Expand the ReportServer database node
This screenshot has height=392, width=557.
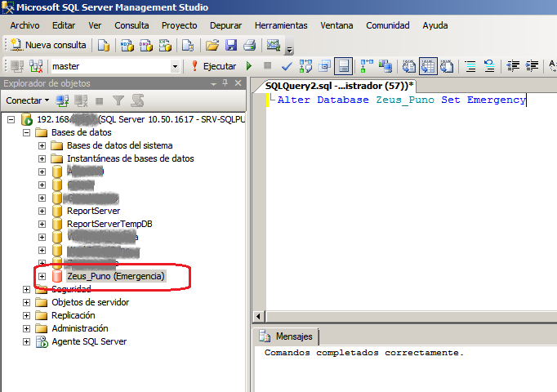coord(42,211)
